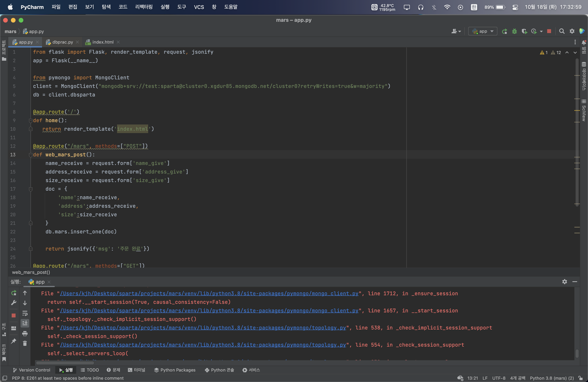Screen dimensions: 588x382
Task: Click the mars breadcrumb in navigation bar
Action: point(10,31)
